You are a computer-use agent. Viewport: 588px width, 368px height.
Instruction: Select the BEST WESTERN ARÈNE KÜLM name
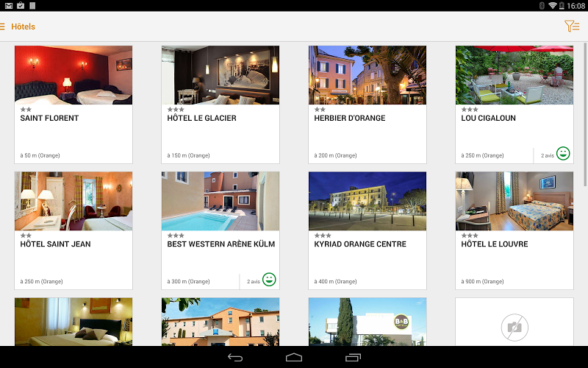point(221,244)
